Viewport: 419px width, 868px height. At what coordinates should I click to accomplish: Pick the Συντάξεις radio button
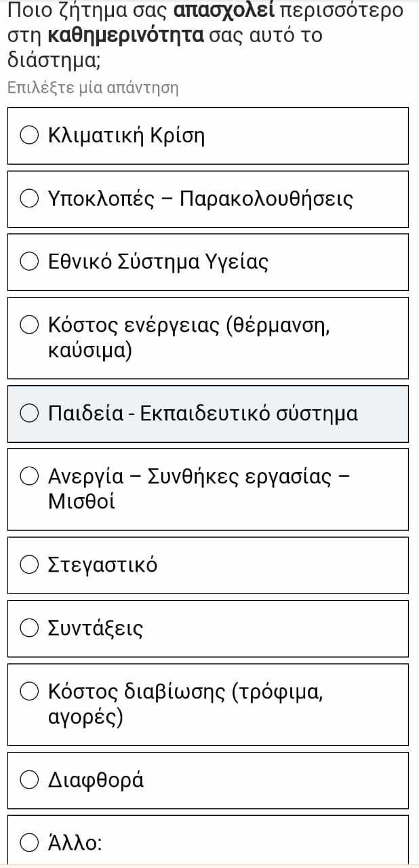(x=29, y=629)
